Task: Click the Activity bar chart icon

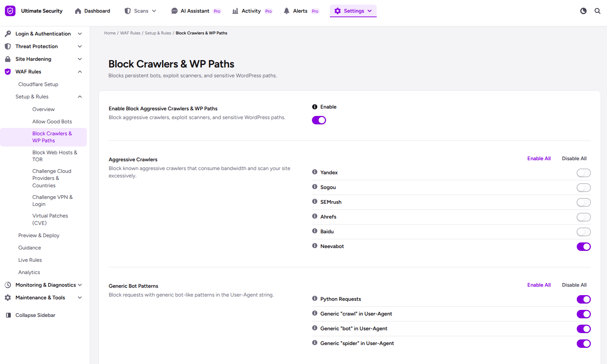Action: (x=235, y=11)
